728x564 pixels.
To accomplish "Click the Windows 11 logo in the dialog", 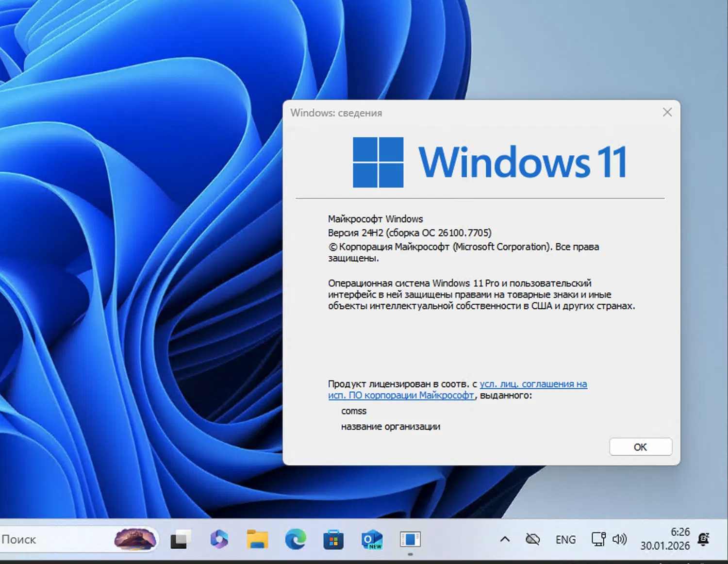I will point(378,162).
